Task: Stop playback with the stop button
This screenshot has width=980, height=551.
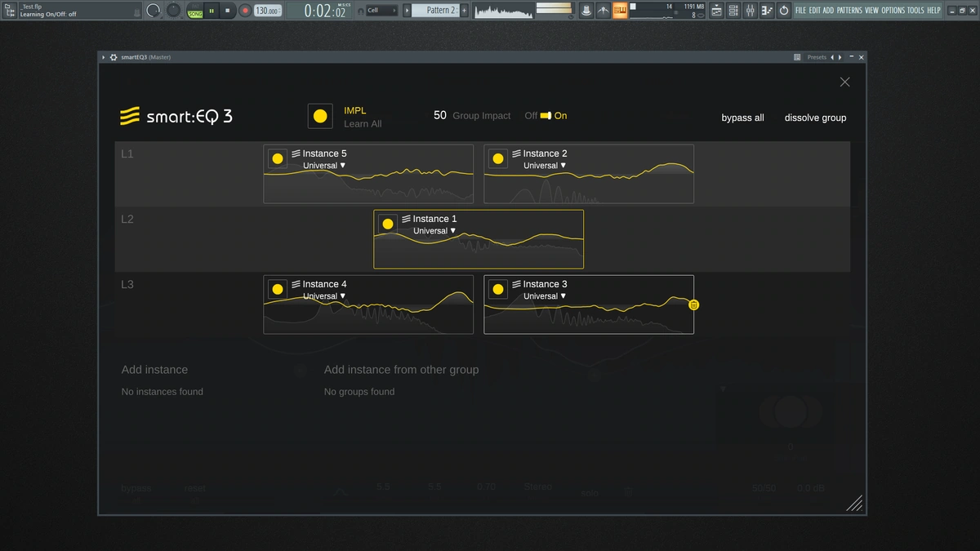Action: (x=229, y=11)
